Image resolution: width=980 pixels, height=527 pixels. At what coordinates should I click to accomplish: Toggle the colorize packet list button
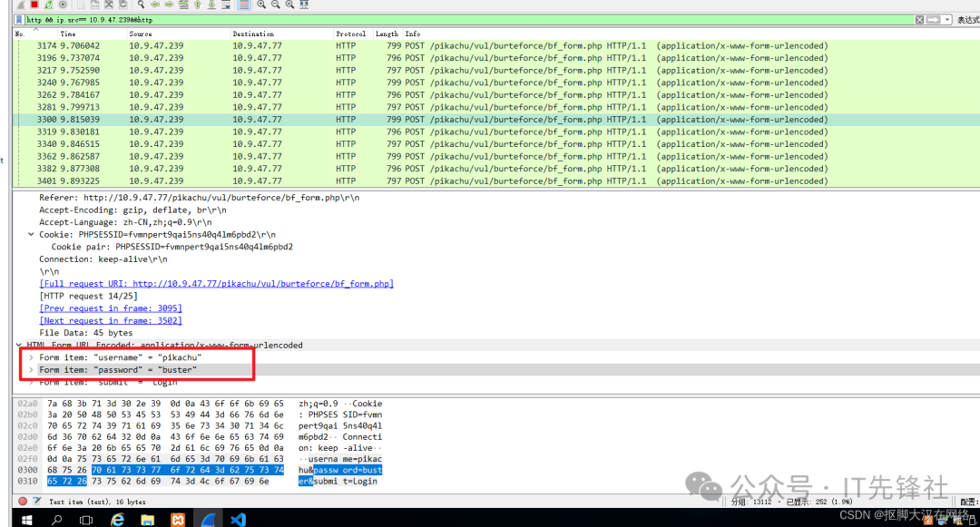[x=243, y=5]
